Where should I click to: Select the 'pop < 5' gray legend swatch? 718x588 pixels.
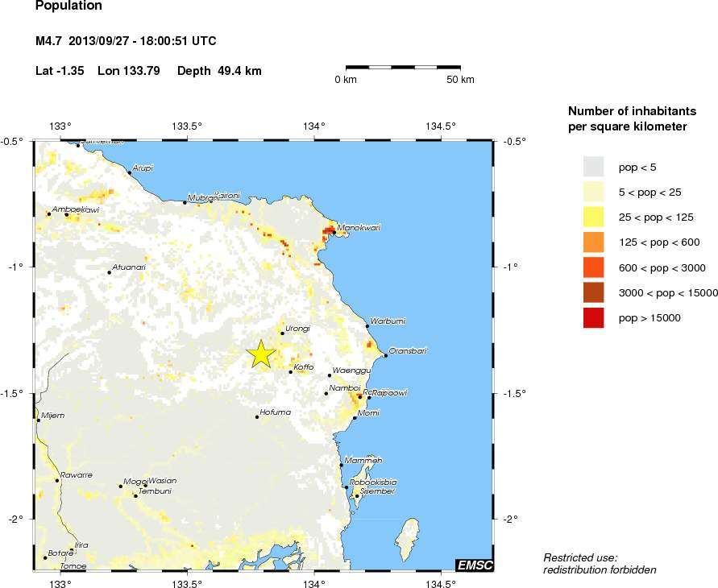pos(593,167)
